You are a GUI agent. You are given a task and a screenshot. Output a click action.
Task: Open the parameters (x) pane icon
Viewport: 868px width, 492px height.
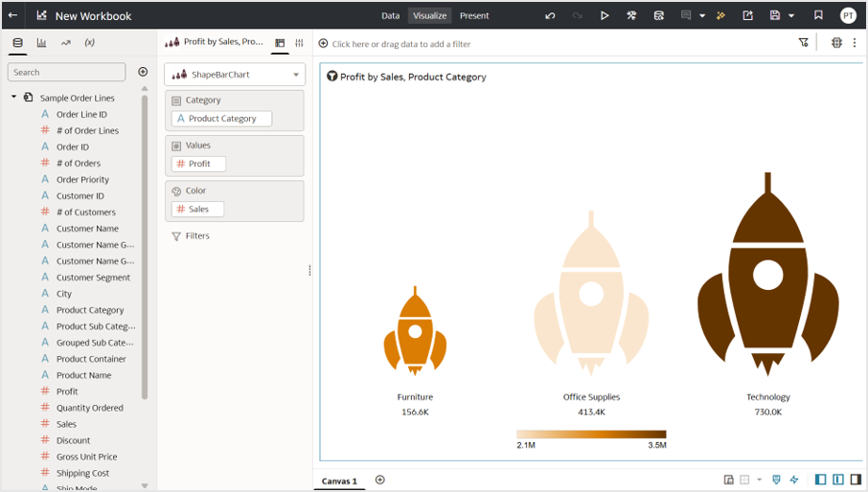(90, 42)
